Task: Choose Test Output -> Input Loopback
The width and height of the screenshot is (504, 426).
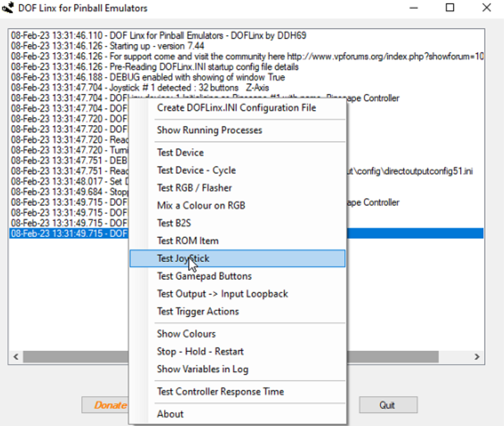Action: pos(237,294)
